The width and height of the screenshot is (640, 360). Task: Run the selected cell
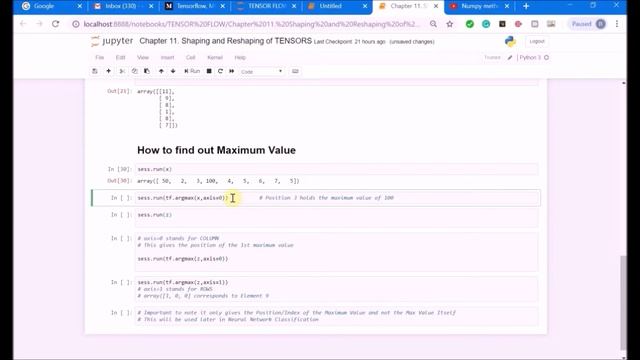click(192, 71)
